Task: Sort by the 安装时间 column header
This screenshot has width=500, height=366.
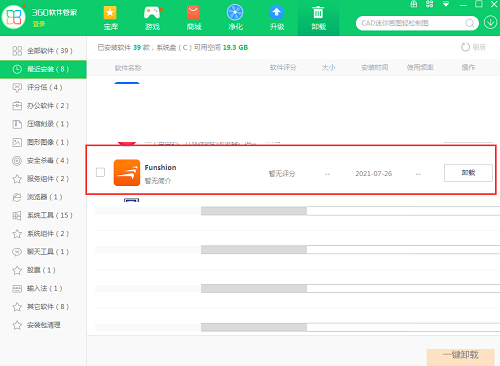Action: coord(375,68)
